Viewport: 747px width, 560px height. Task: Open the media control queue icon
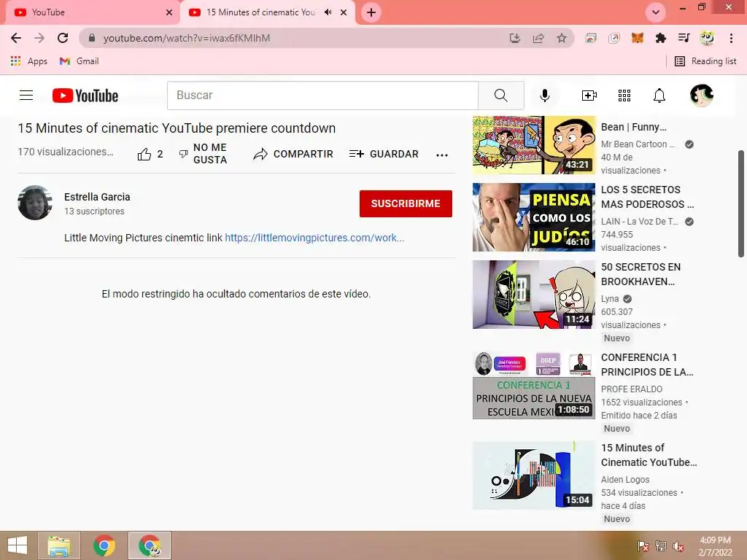click(x=684, y=38)
